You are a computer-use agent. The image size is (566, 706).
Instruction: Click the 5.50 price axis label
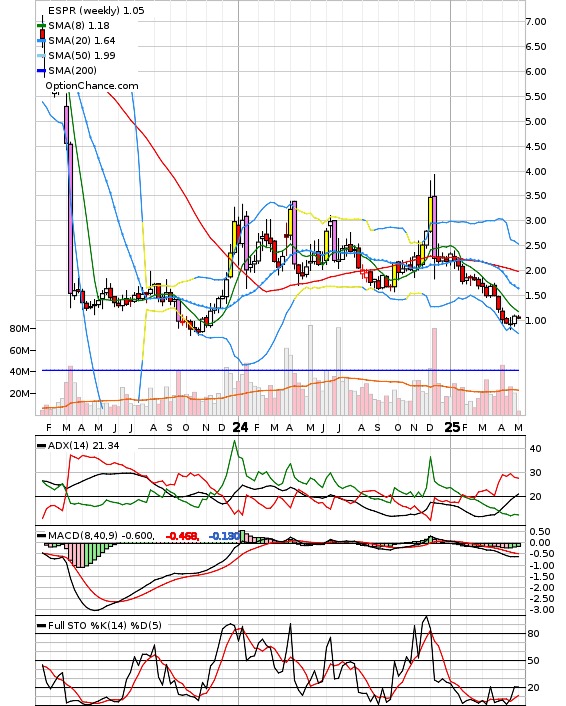coord(536,97)
